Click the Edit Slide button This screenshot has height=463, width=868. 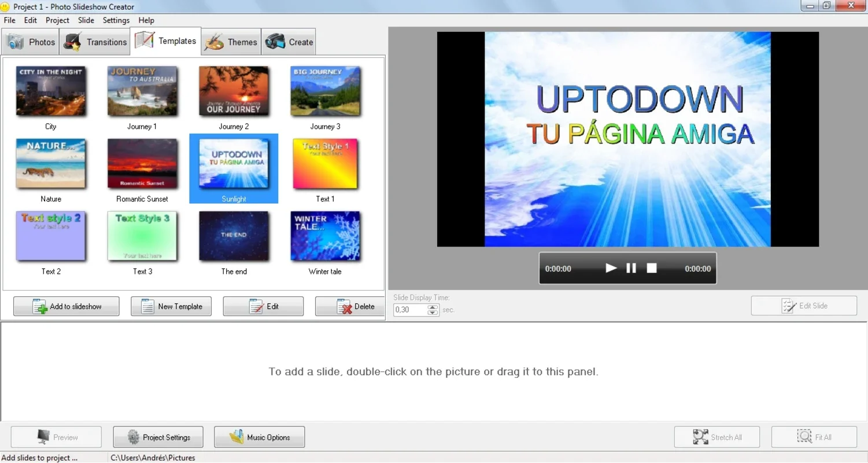coord(804,306)
